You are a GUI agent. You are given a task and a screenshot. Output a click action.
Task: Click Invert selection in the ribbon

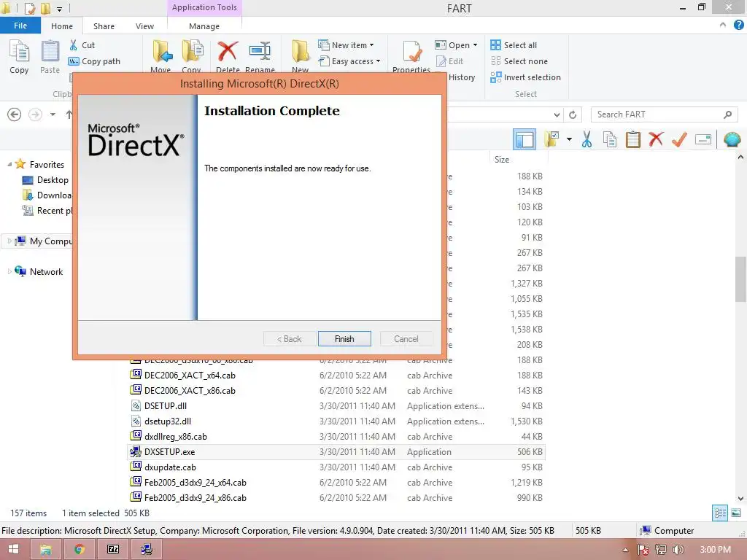pyautogui.click(x=525, y=77)
